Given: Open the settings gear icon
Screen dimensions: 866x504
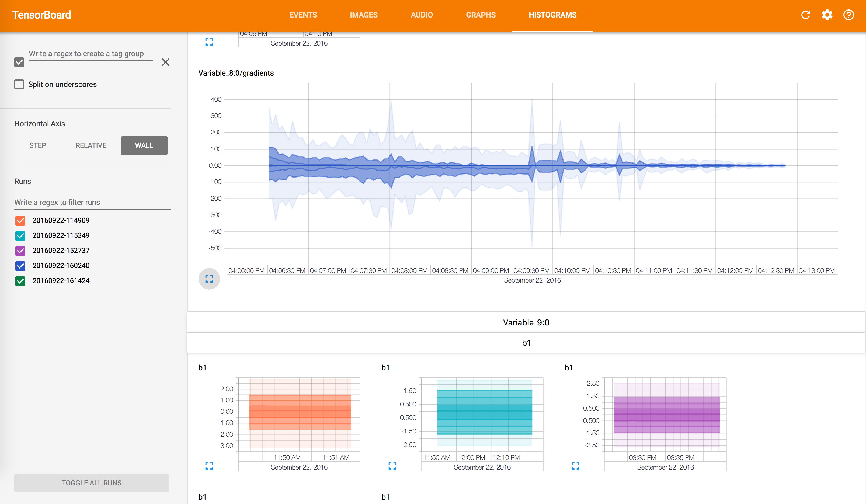Looking at the screenshot, I should click(827, 15).
